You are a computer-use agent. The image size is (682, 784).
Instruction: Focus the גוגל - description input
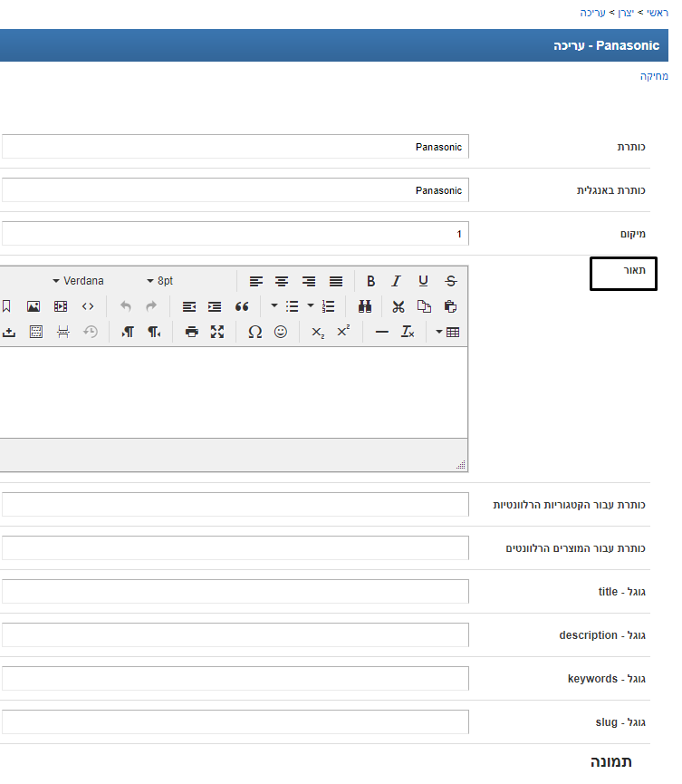pos(235,635)
